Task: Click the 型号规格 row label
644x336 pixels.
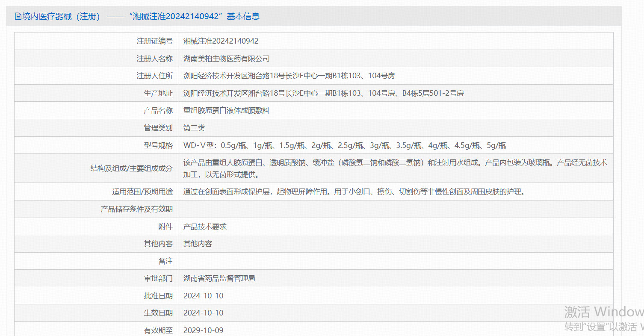Action: pyautogui.click(x=158, y=145)
